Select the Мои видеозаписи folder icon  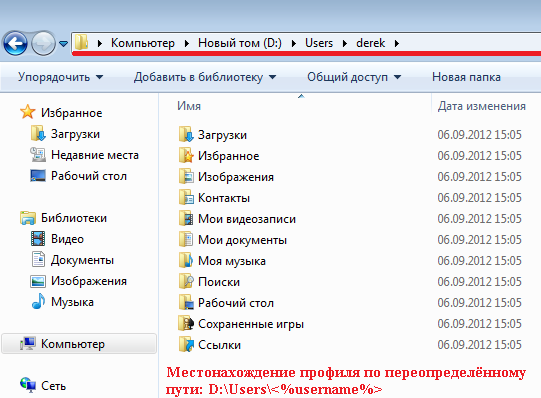(186, 218)
